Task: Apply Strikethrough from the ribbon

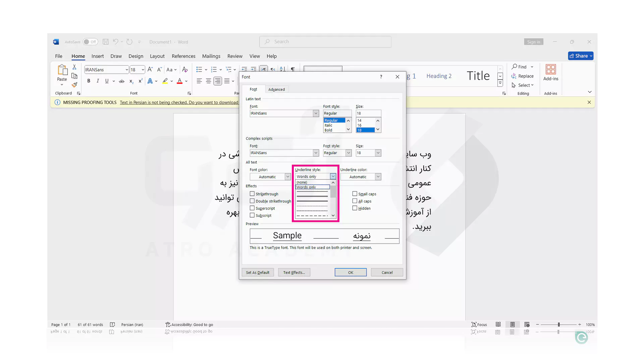Action: 121,81
